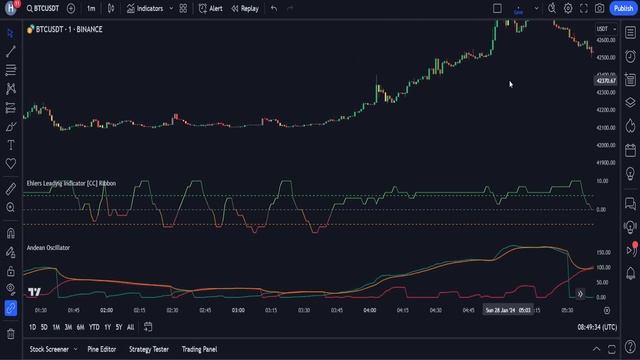Open the BTCUSDT symbol search
640x360 pixels.
[x=43, y=9]
